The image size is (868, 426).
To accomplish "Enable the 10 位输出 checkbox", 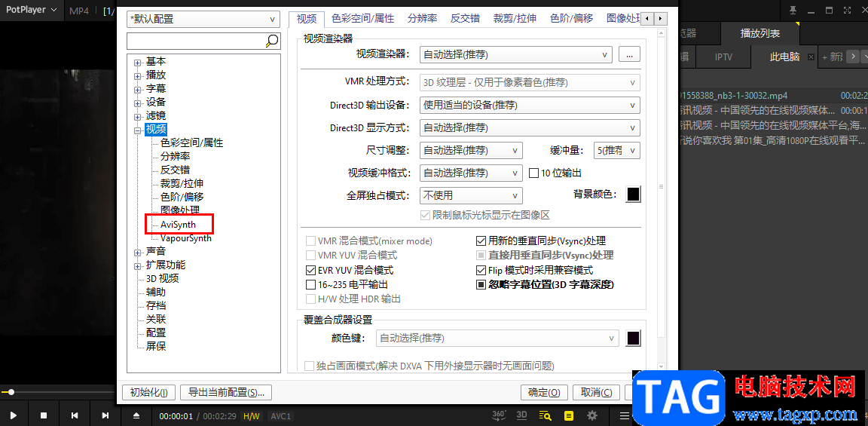I will click(x=533, y=173).
